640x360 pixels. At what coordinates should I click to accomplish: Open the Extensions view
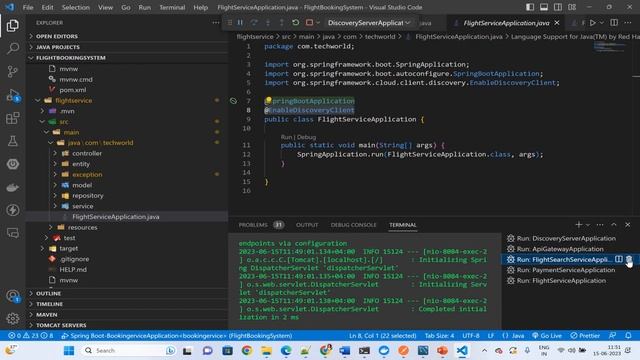13,118
